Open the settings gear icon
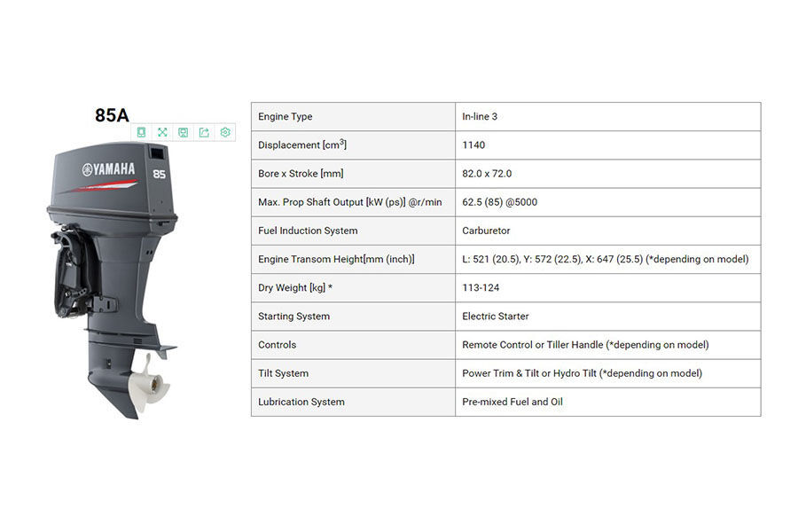This screenshot has height=532, width=798. point(225,132)
